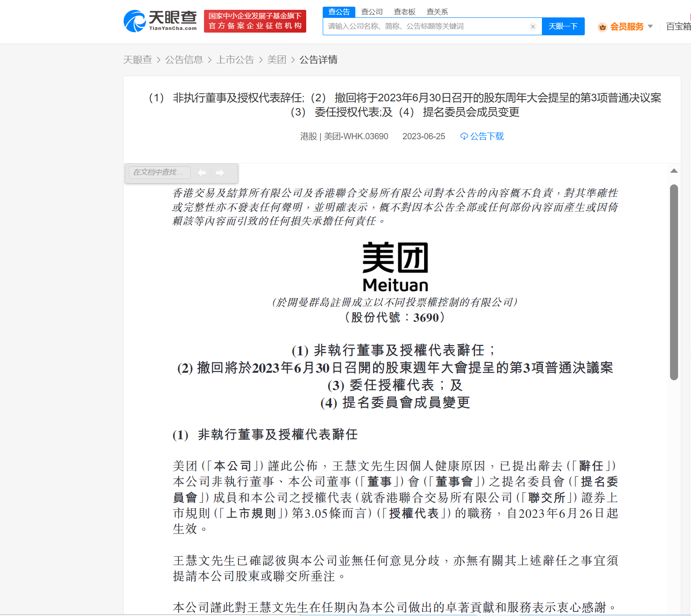The image size is (691, 616).
Task: Select the 查老板 search tab
Action: pos(404,12)
